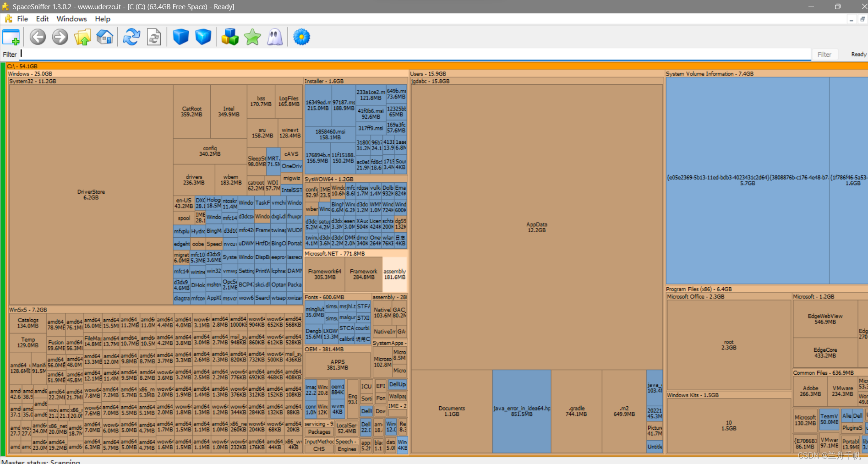
Task: Select the 1858460.msi 158.1MB file block
Action: [330, 134]
